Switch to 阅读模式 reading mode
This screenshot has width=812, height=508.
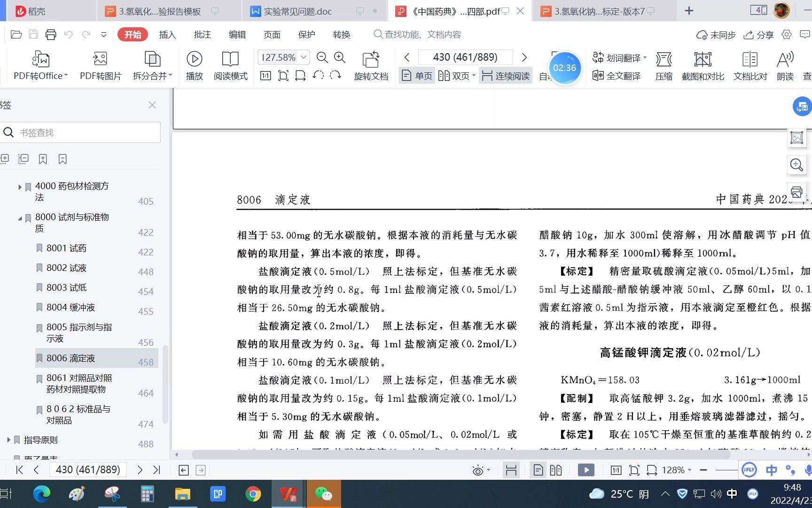pyautogui.click(x=230, y=66)
